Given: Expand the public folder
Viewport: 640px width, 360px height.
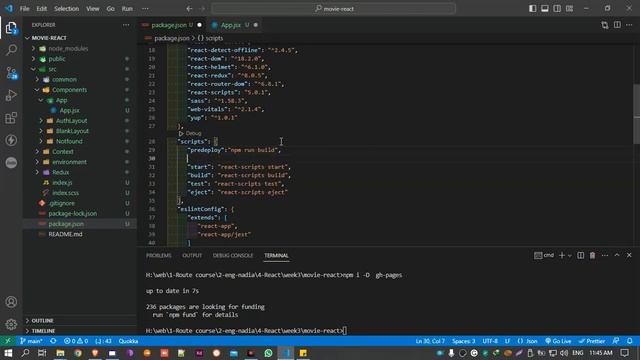Looking at the screenshot, I should click(x=33, y=59).
